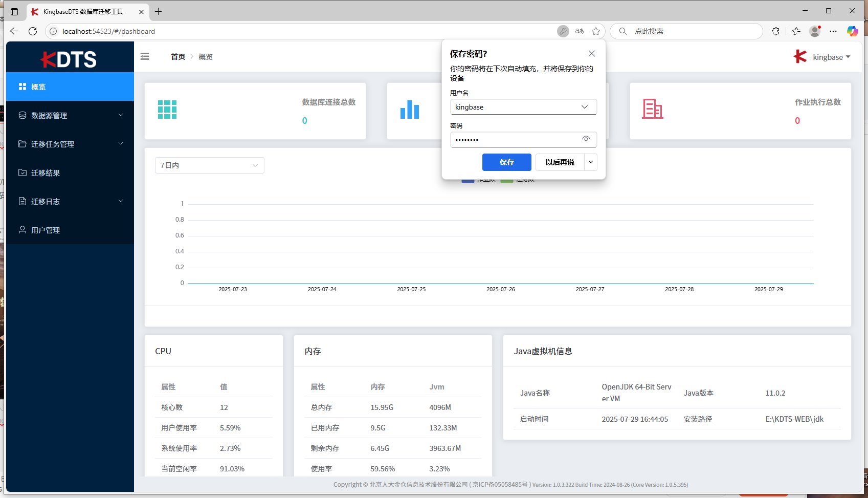Screen dimensions: 868x498
Task: Click the database connections grid icon
Action: click(x=167, y=110)
